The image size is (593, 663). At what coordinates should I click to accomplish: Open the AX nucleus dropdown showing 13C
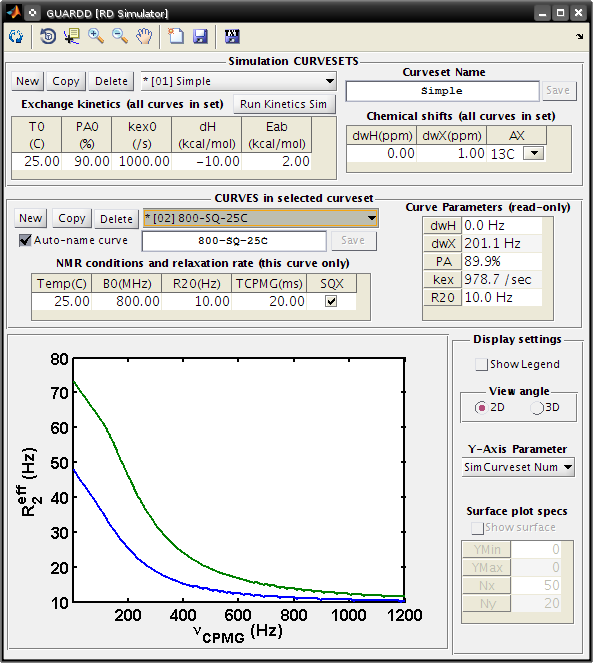tap(533, 153)
